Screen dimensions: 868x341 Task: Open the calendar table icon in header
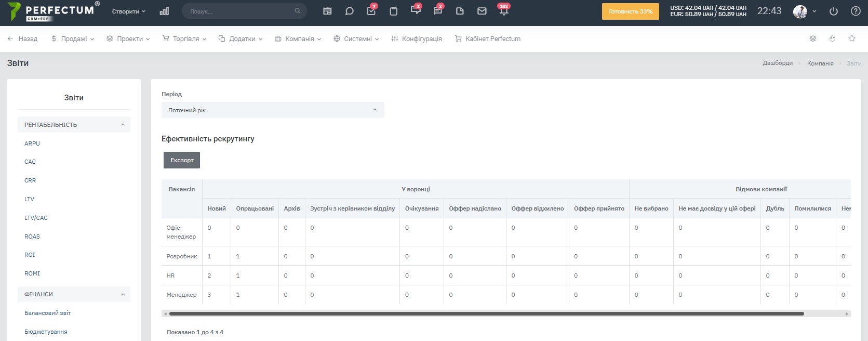point(327,11)
